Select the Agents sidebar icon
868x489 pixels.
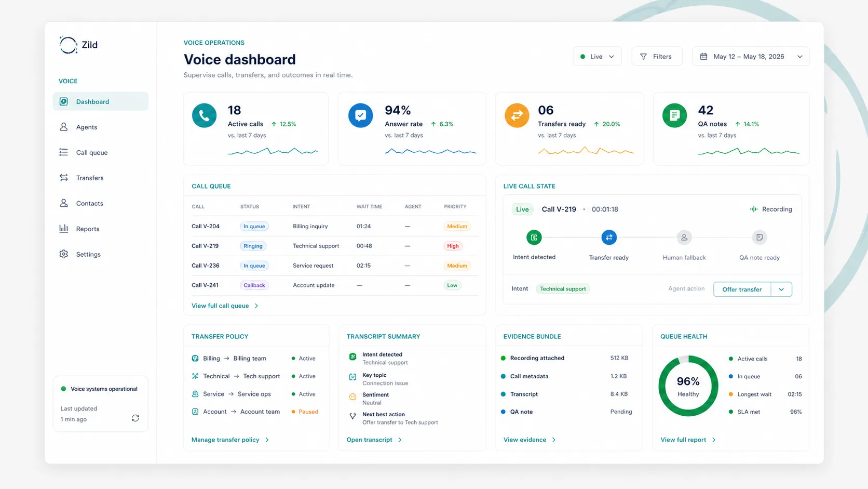[63, 127]
